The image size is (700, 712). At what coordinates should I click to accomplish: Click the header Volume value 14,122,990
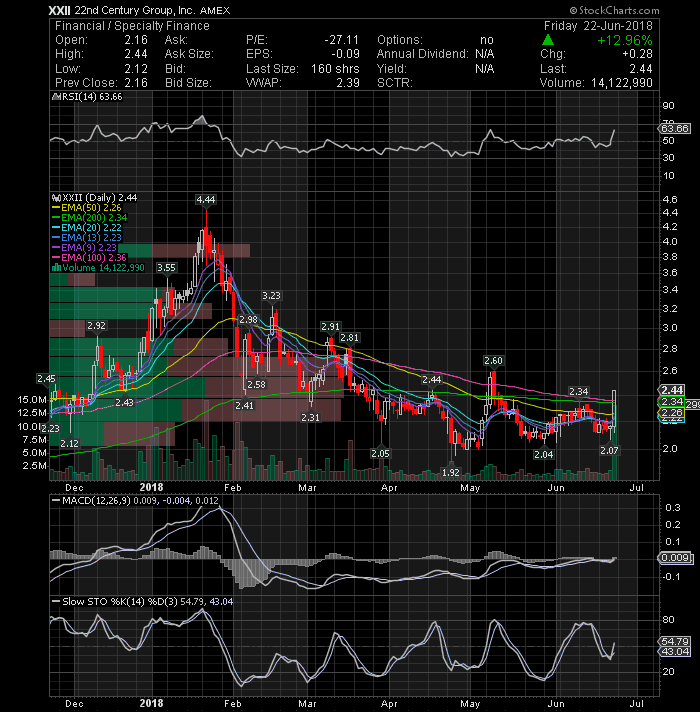[x=621, y=83]
